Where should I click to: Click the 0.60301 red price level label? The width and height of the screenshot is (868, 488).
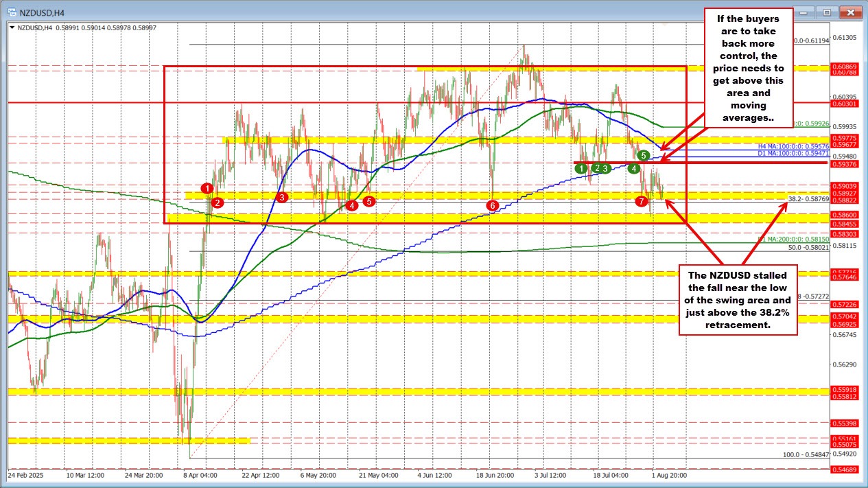point(843,104)
